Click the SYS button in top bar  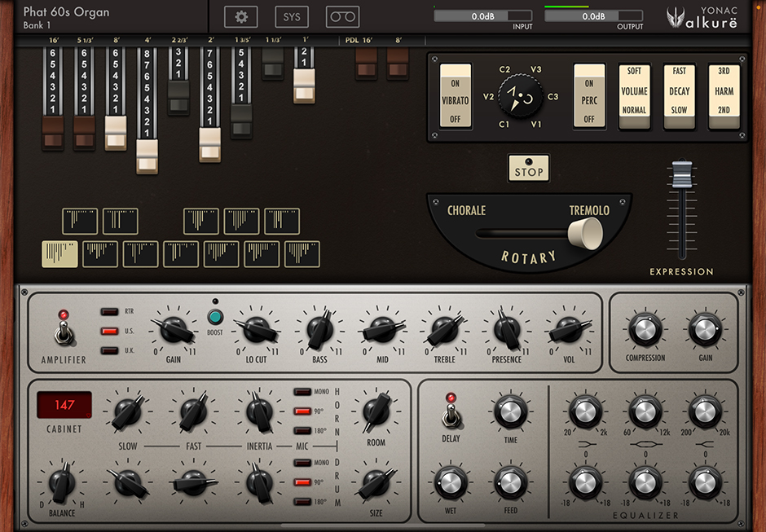tap(291, 16)
